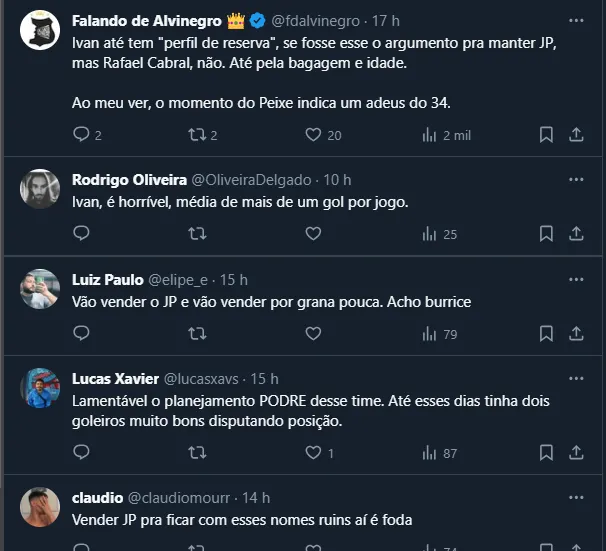
Task: Share Lucas Xavier's comment
Action: point(576,453)
